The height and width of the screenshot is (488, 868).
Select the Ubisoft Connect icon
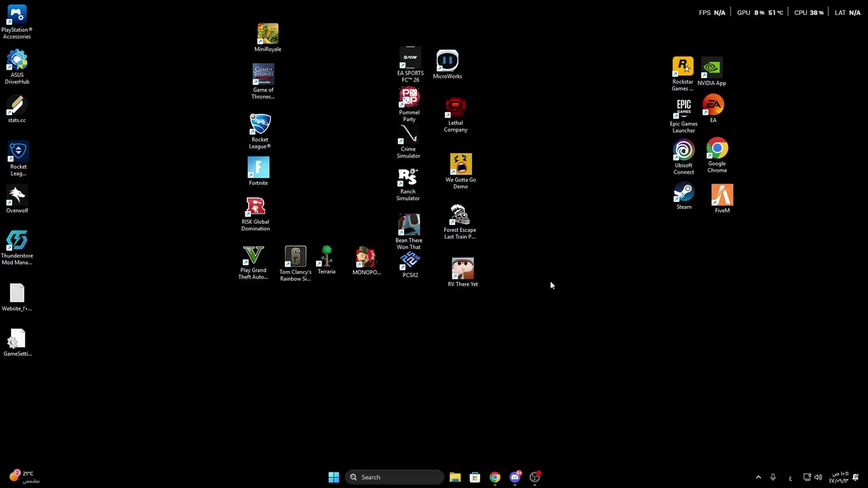tap(684, 157)
